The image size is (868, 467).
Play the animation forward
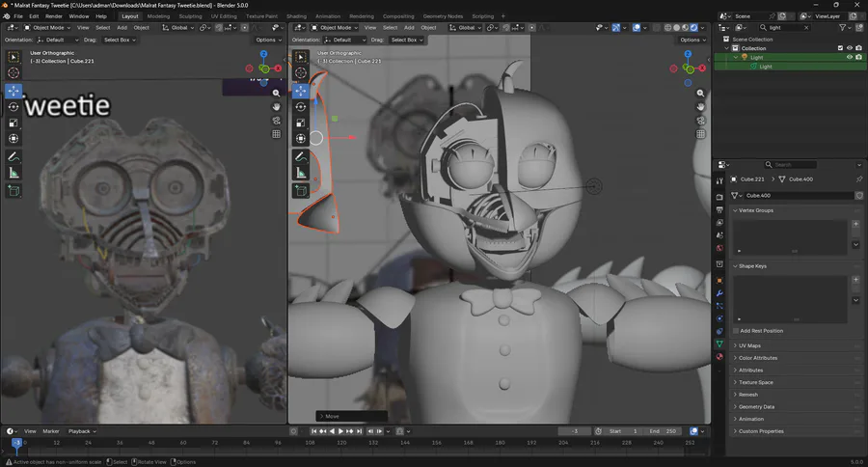coord(341,431)
